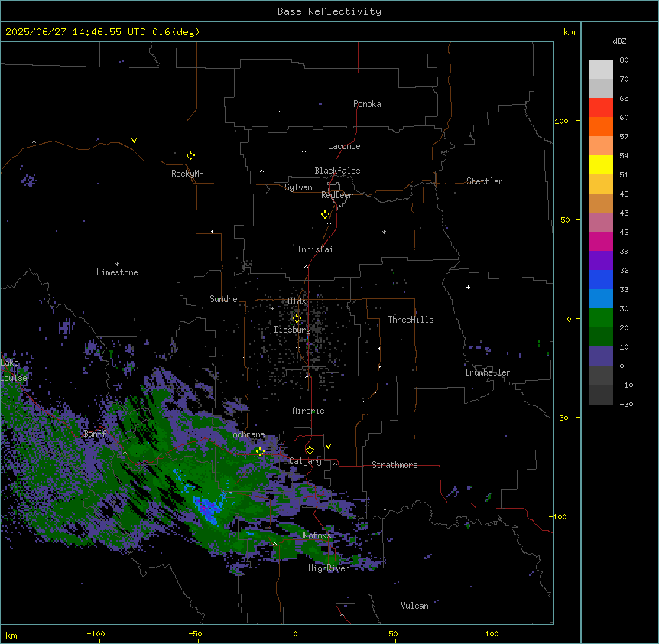Select the light gray swatch below 80

[601, 69]
